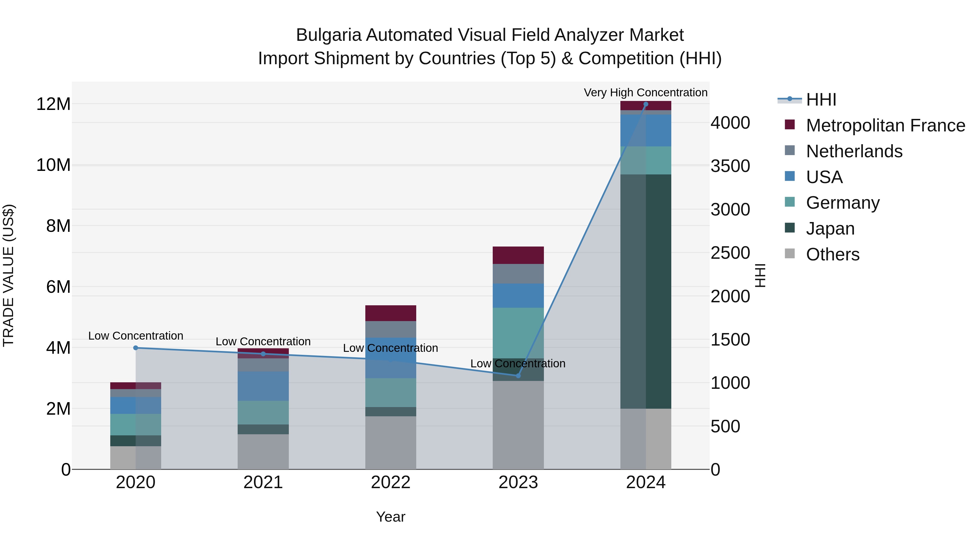
Task: Select the 2024 HHI data point
Action: pyautogui.click(x=646, y=104)
